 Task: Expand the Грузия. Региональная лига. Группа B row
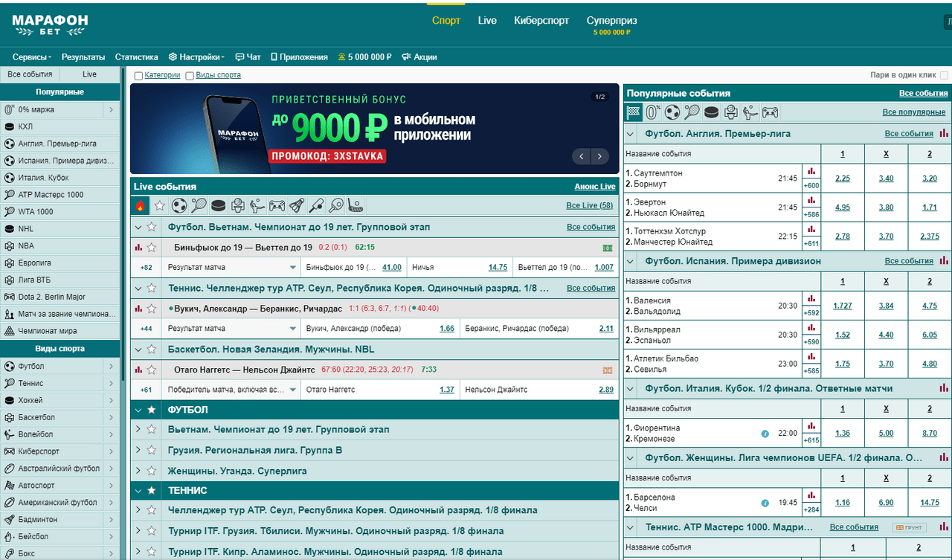pos(138,450)
